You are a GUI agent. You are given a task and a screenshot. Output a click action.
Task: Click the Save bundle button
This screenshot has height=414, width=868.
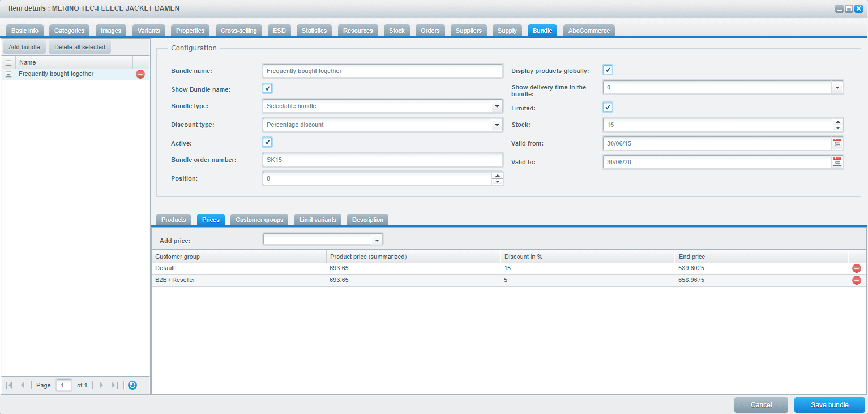pyautogui.click(x=829, y=405)
